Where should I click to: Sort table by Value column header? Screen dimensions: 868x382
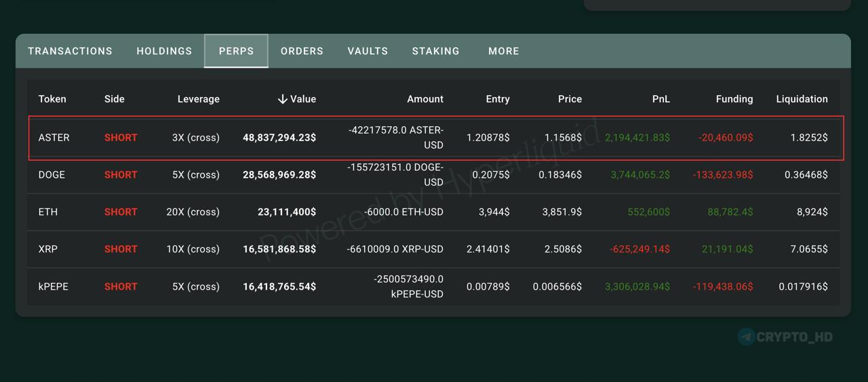pyautogui.click(x=302, y=99)
